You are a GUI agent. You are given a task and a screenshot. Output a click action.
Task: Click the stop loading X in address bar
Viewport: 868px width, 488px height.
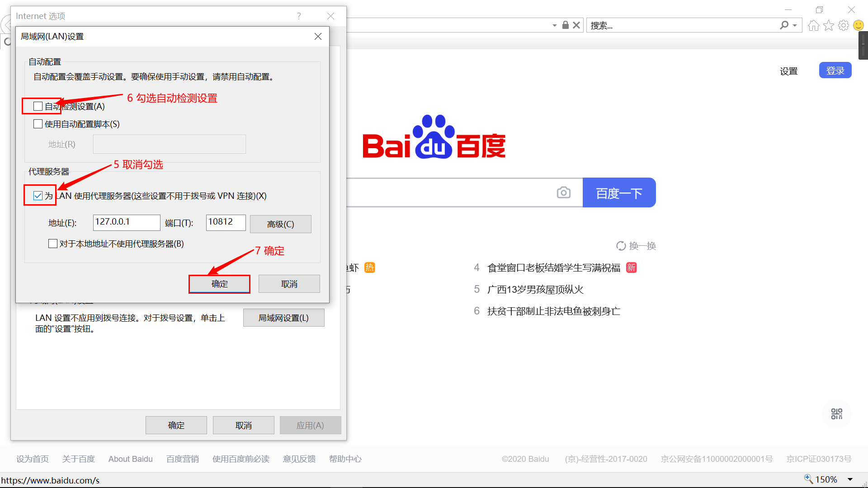coord(576,25)
